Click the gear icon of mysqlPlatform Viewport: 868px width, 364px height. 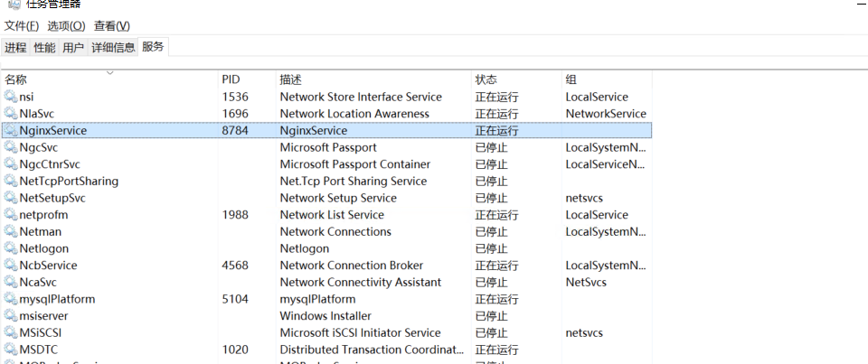click(x=11, y=299)
